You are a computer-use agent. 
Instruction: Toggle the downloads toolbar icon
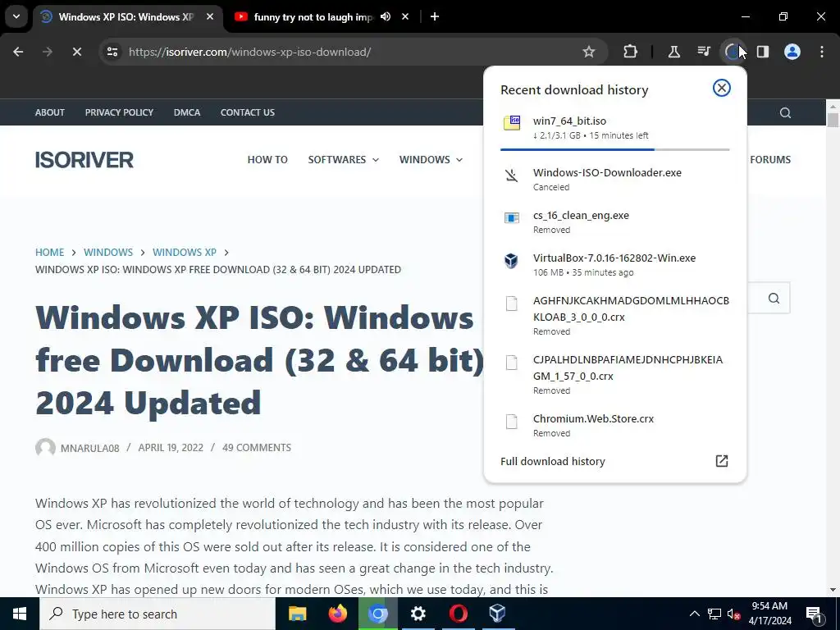[x=733, y=52]
